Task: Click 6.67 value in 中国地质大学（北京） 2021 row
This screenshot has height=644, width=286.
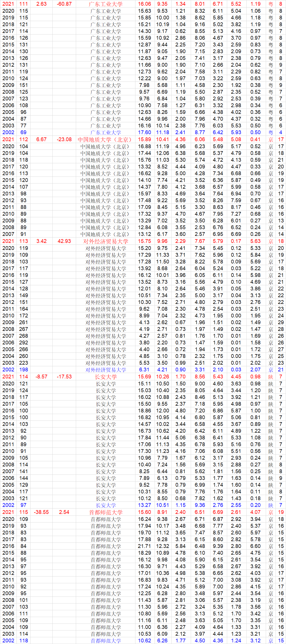Action: click(41, 140)
